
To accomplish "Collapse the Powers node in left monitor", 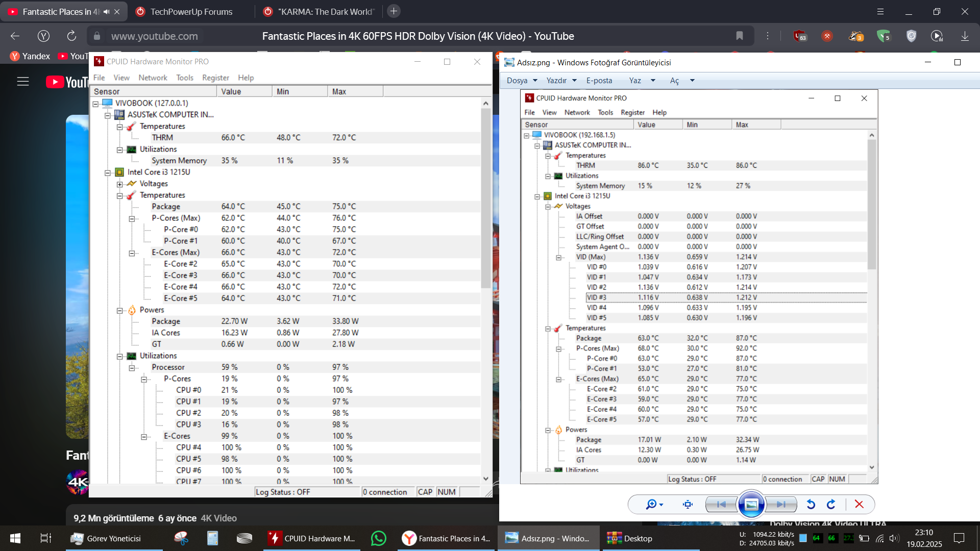I will 119,310.
